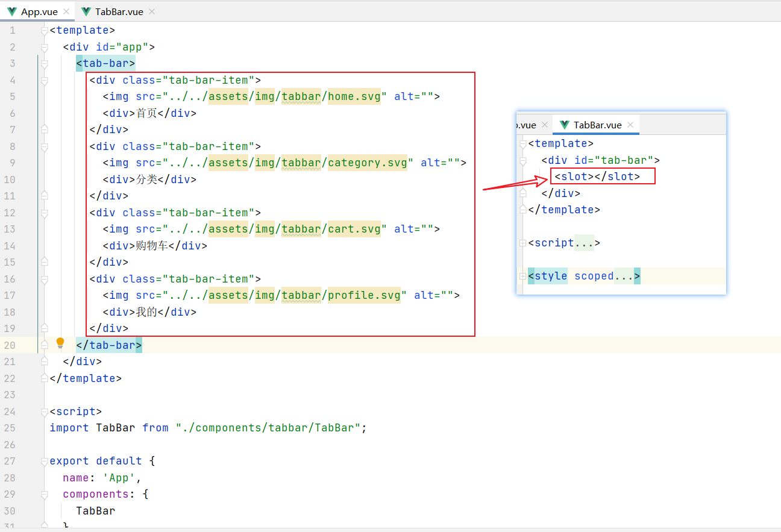
Task: Click the text 购物车 on line 14
Action: (x=152, y=246)
